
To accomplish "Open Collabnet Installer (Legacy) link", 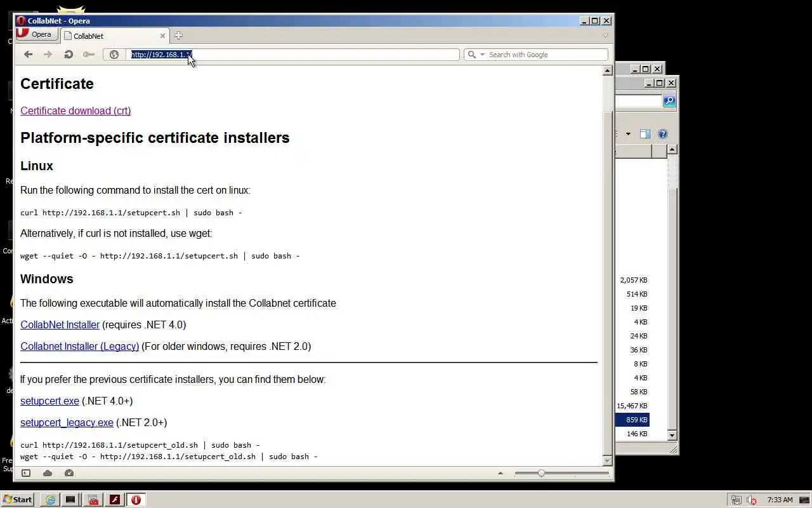I will pos(79,346).
